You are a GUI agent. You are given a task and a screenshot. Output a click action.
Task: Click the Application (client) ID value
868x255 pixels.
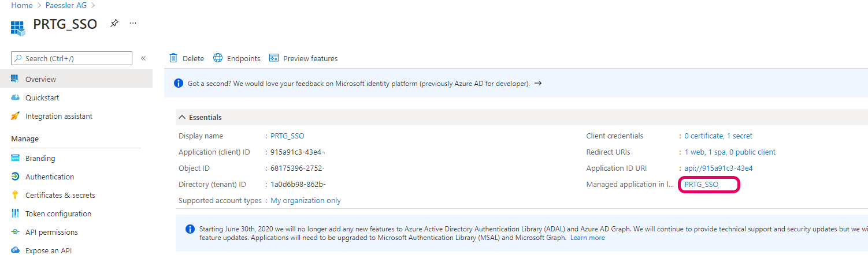(x=298, y=152)
